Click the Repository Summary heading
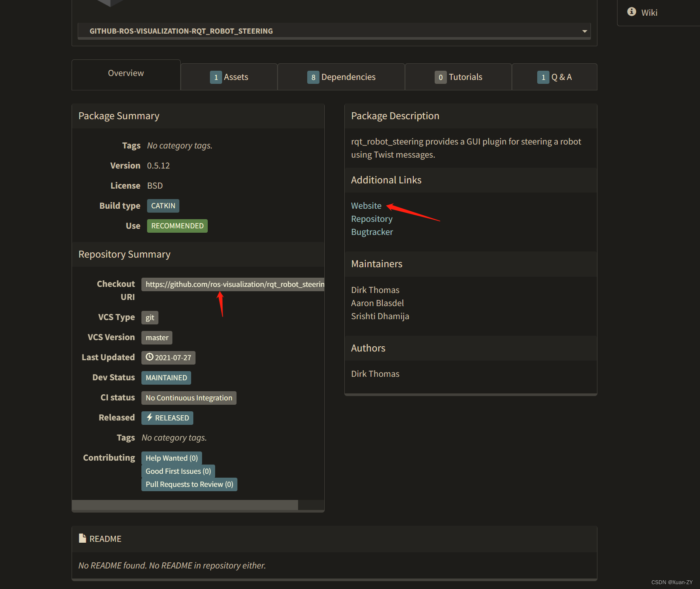This screenshot has height=589, width=700. tap(124, 254)
